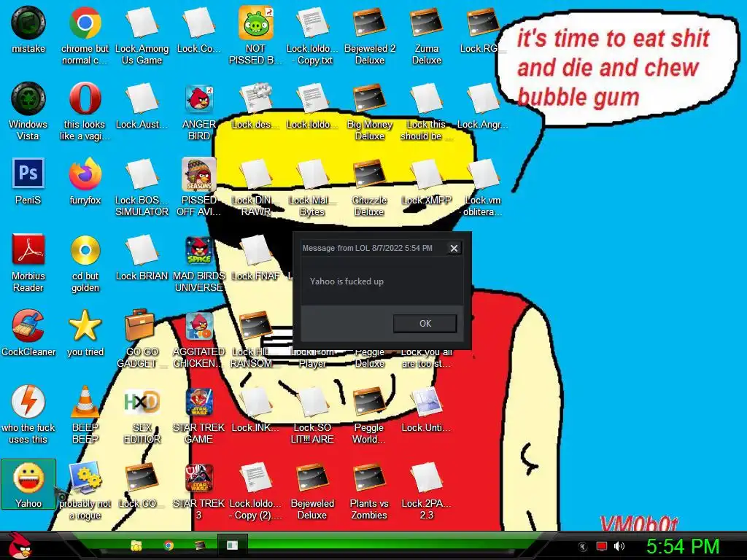Select the Yahoo smiley desktop icon
The height and width of the screenshot is (560, 747).
(x=28, y=484)
